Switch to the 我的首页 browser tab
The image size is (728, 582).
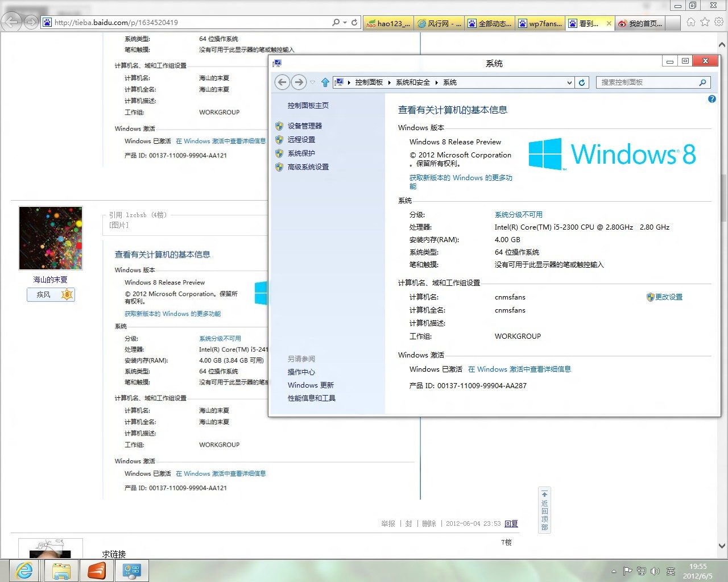(640, 23)
